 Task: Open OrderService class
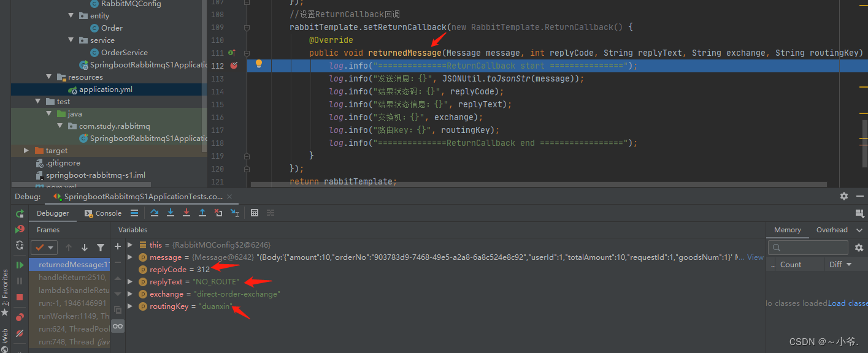(125, 53)
